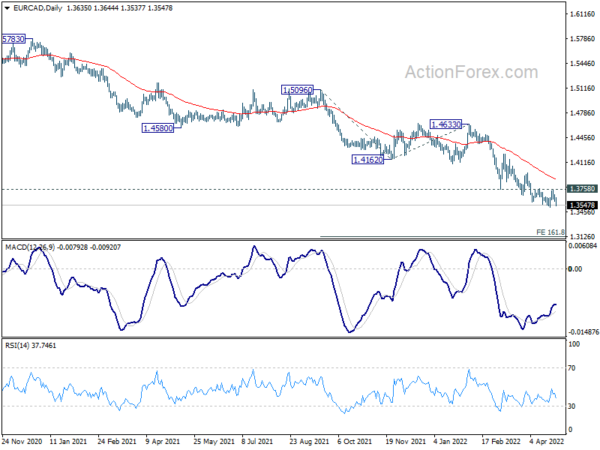
Task: Select the 1.46330 price label
Action: coord(446,124)
